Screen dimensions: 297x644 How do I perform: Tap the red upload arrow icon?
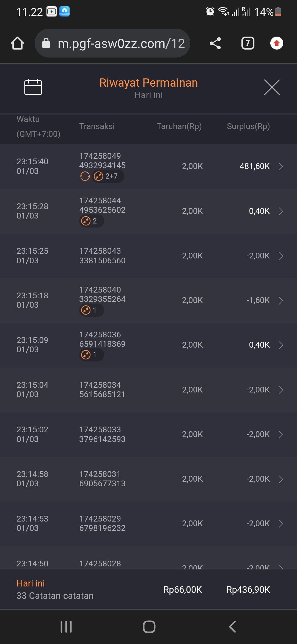(277, 43)
